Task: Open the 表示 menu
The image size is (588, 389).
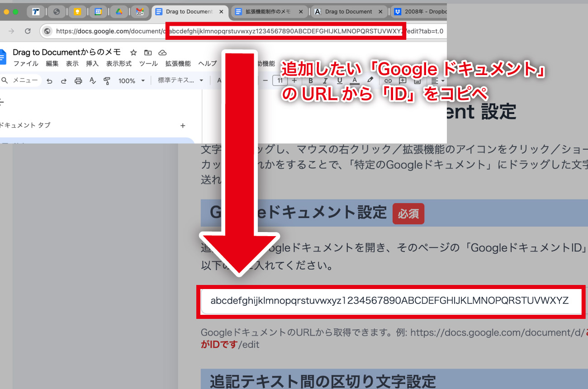Action: point(72,64)
